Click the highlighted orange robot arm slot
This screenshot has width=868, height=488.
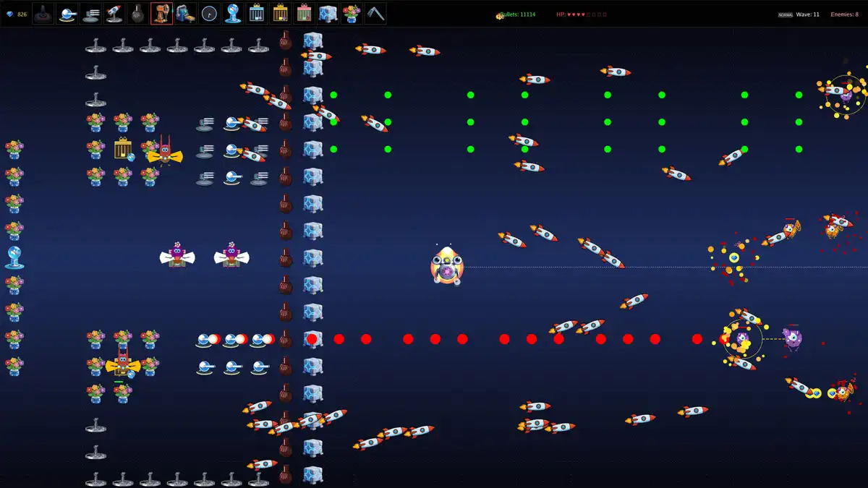point(161,13)
